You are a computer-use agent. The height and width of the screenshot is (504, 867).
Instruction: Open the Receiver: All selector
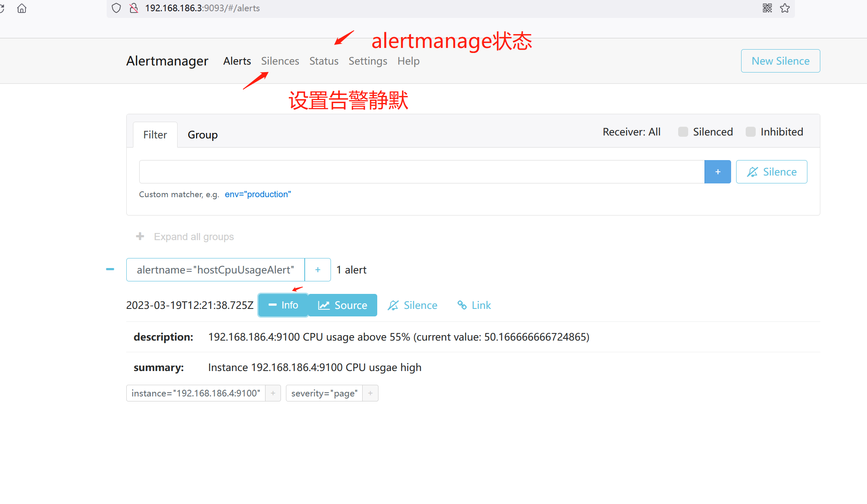631,132
